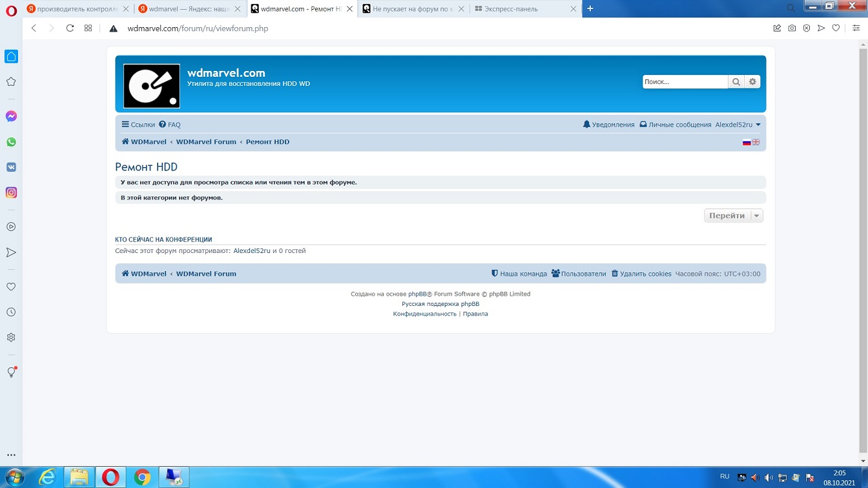Click Удалить cookies link
Screen dimensions: 868x488
coord(641,274)
